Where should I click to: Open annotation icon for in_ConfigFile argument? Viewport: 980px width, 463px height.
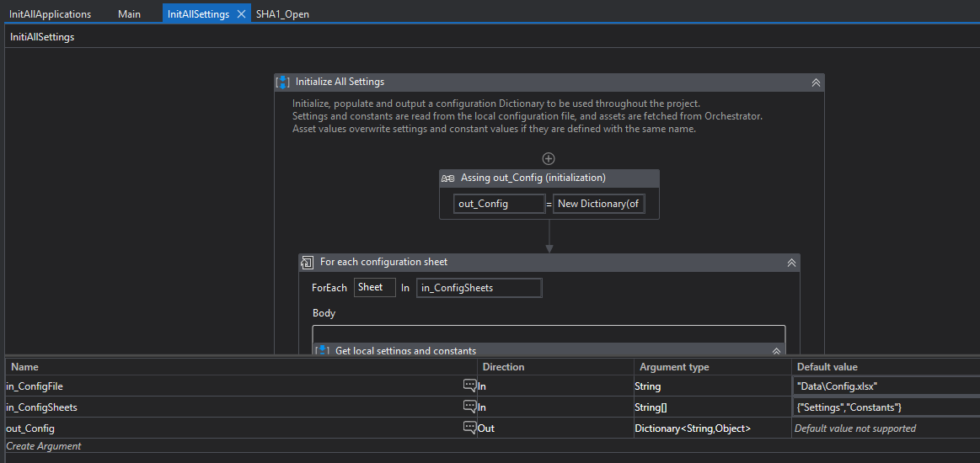click(x=469, y=386)
